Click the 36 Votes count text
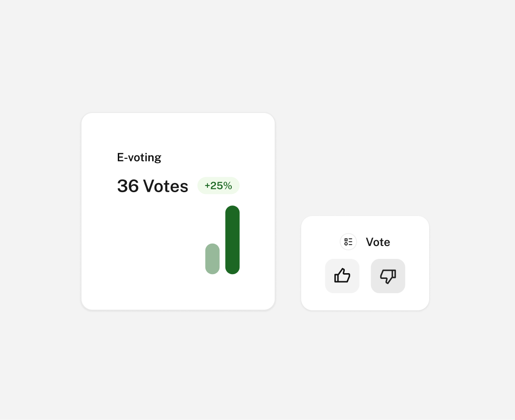515x420 pixels. point(153,186)
